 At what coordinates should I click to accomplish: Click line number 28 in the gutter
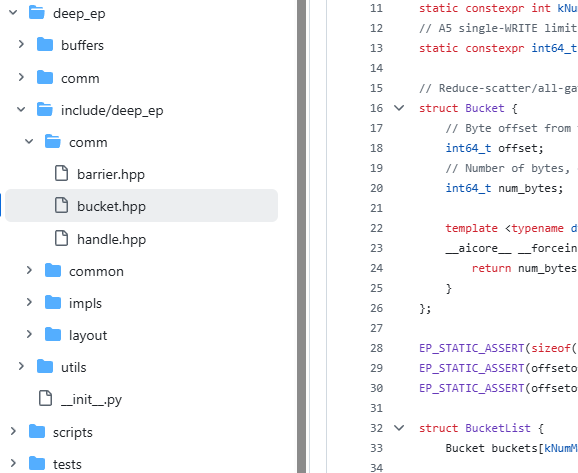376,348
